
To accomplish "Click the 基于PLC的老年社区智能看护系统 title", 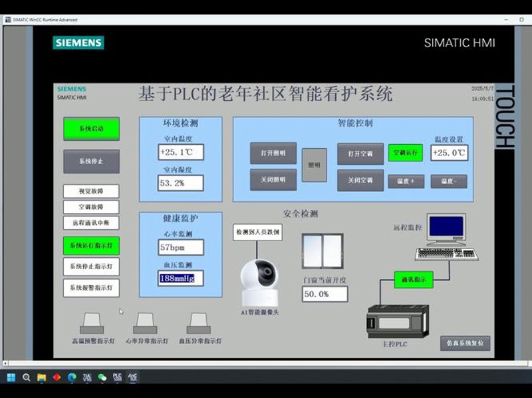I will click(x=265, y=94).
